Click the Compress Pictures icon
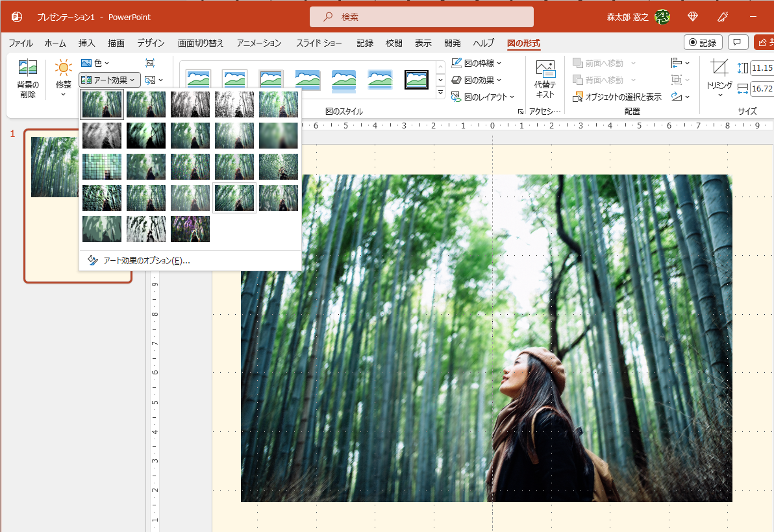 150,63
